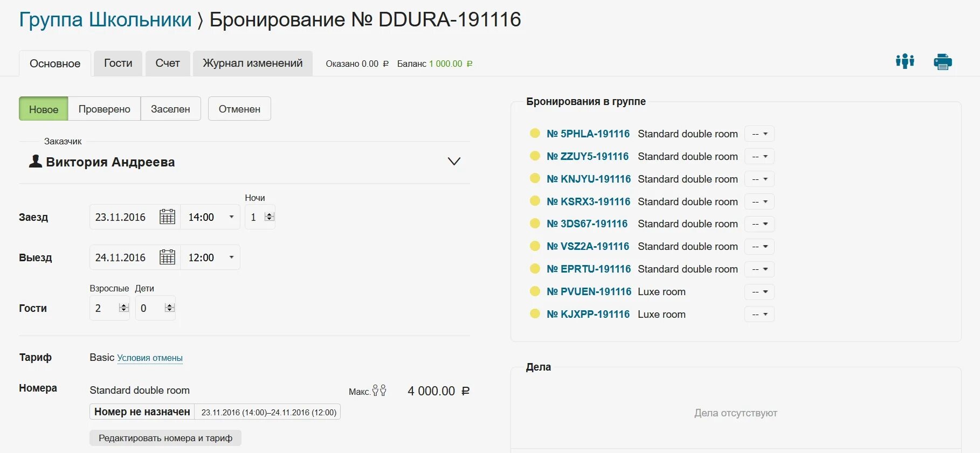Open the Журнал изменений tab
980x453 pixels.
pos(252,63)
